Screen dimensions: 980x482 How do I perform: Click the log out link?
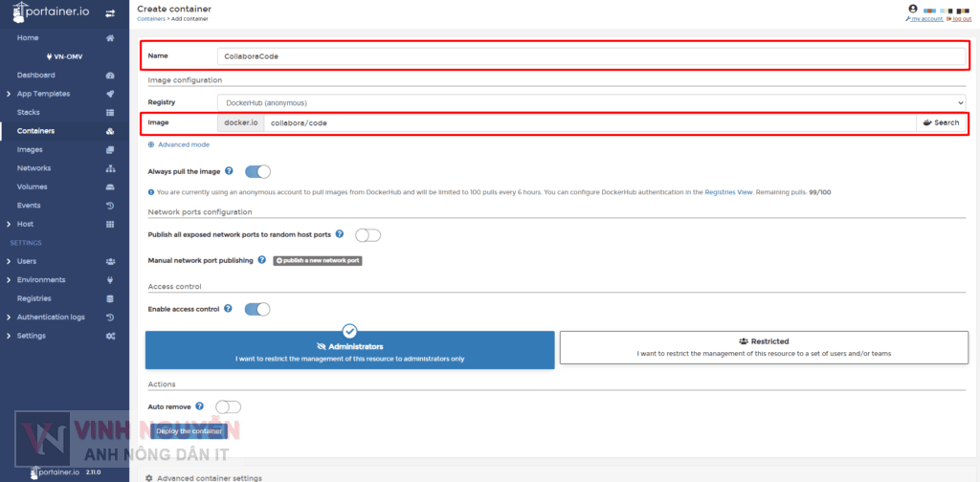click(x=959, y=19)
